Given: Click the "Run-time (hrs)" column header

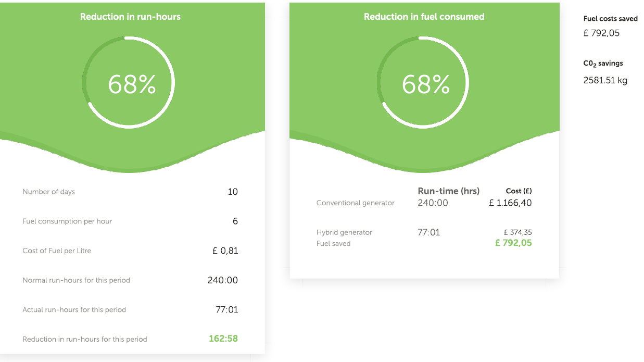Looking at the screenshot, I should click(449, 191).
